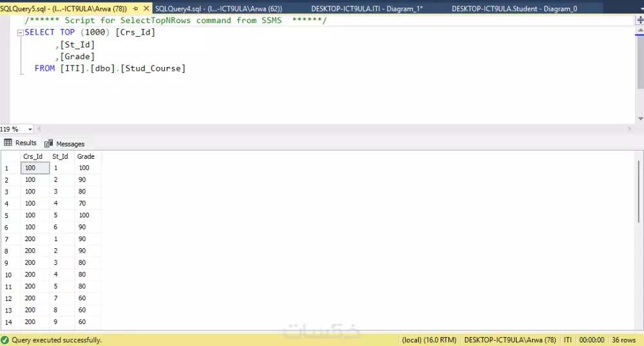Select Grade cell in row 4 showing 70
Viewport: 644px width, 346px height.
88,203
